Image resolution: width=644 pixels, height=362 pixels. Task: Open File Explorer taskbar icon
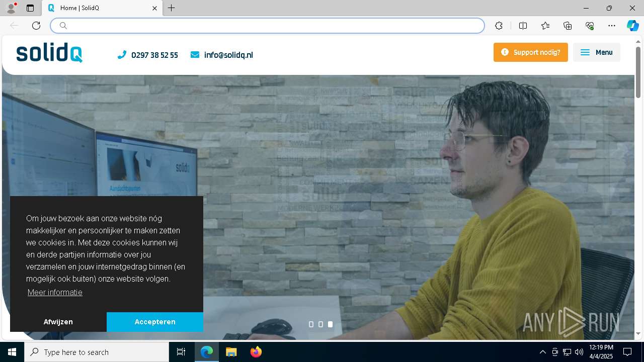tap(231, 352)
